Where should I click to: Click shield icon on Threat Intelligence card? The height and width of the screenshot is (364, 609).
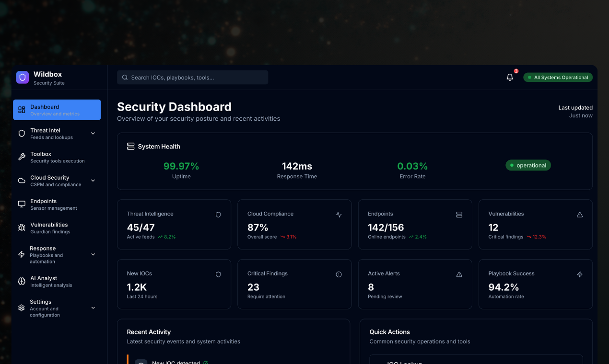(218, 215)
